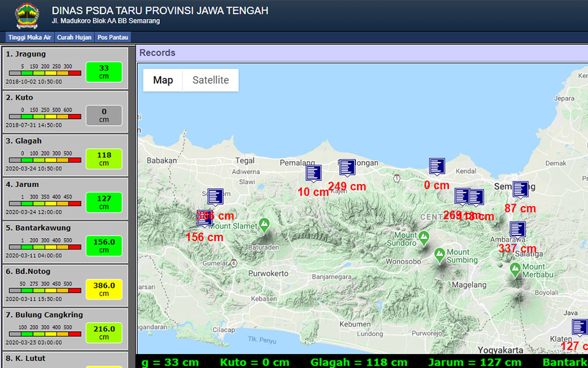
Task: Click the Mount Merbabu map pin
Action: 515,268
